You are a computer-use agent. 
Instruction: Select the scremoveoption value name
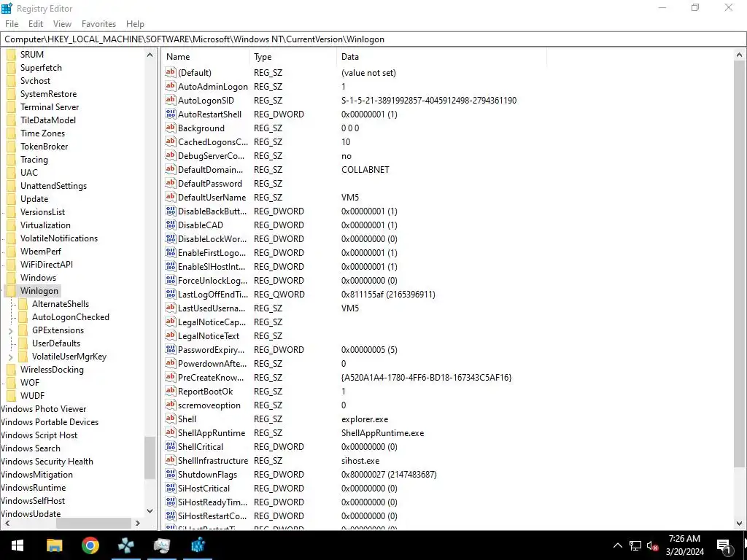[209, 405]
